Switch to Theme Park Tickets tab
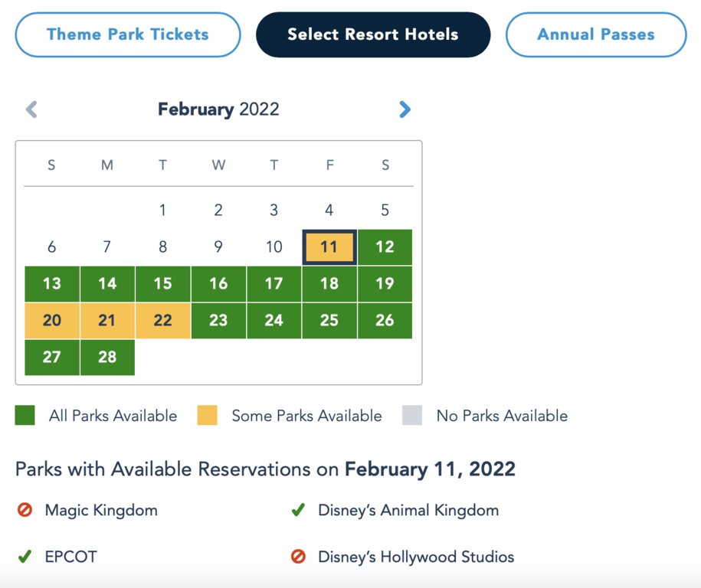This screenshot has width=701, height=588. coord(128,34)
